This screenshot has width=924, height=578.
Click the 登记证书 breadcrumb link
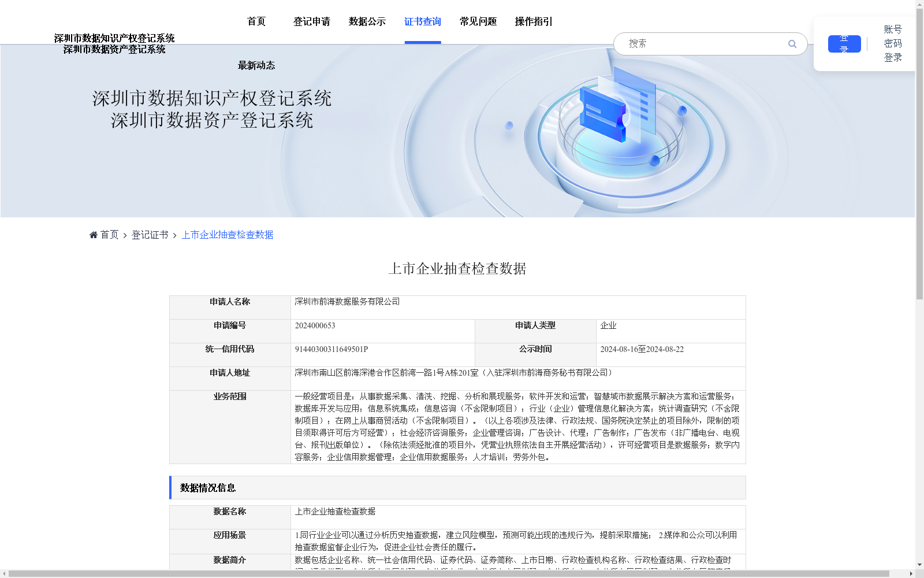click(150, 235)
